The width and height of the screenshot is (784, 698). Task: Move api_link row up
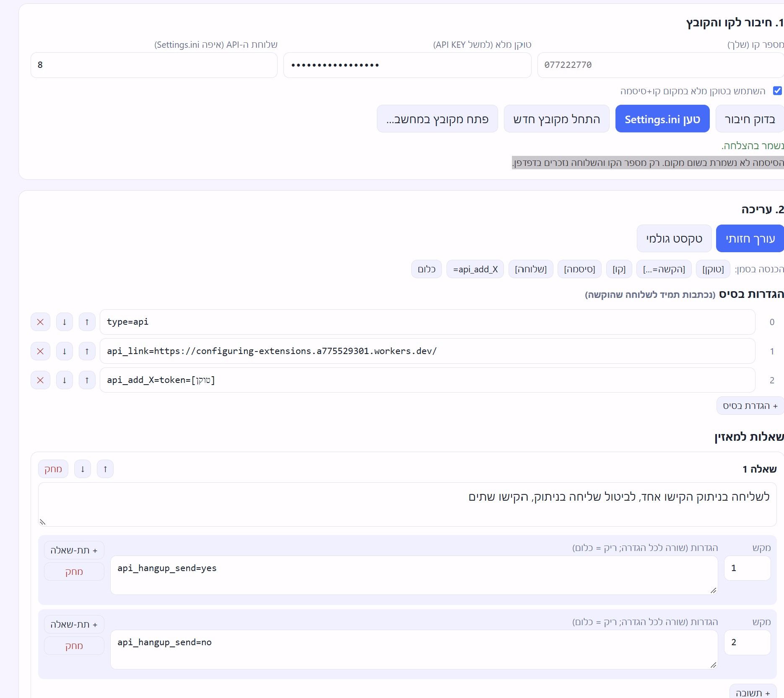(x=87, y=351)
